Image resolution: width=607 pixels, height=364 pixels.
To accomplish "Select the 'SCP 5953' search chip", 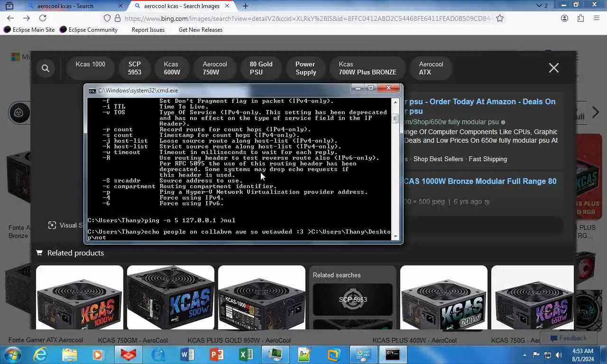I will coord(135,68).
